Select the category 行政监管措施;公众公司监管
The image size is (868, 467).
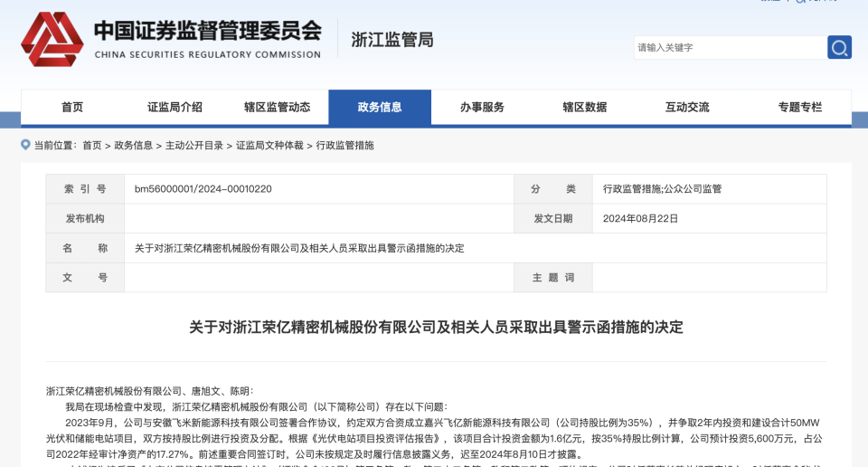point(662,189)
